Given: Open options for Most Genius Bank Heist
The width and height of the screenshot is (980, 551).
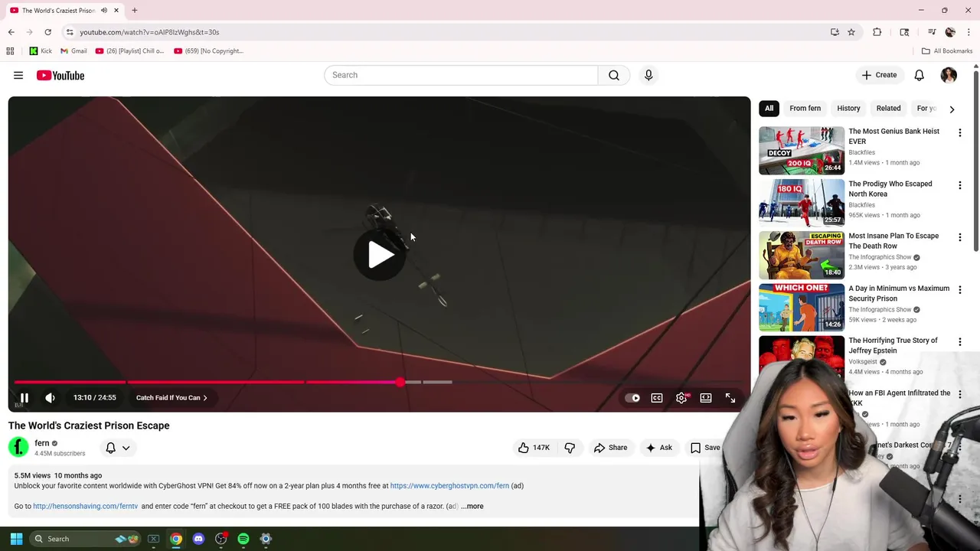Looking at the screenshot, I should coord(959,132).
